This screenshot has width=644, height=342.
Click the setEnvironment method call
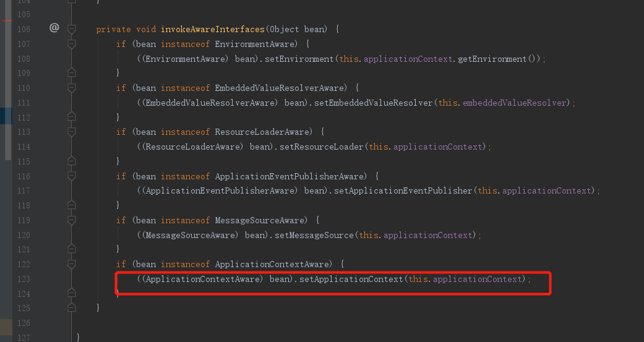coord(299,59)
